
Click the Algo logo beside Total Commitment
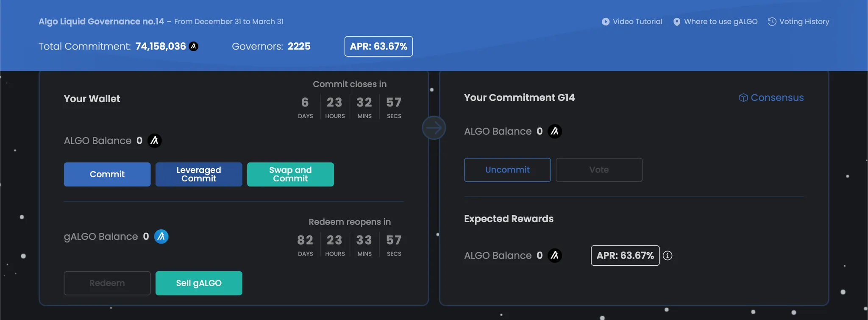coord(193,46)
